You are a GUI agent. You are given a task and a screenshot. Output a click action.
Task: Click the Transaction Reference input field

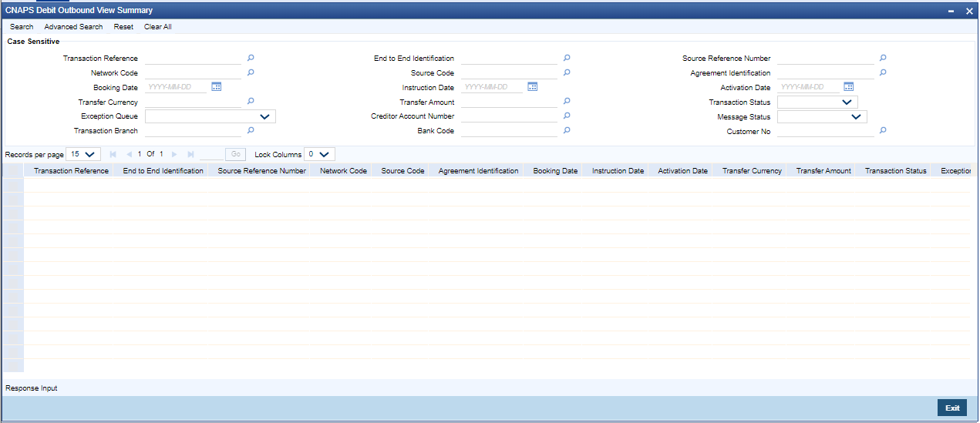[x=193, y=58]
